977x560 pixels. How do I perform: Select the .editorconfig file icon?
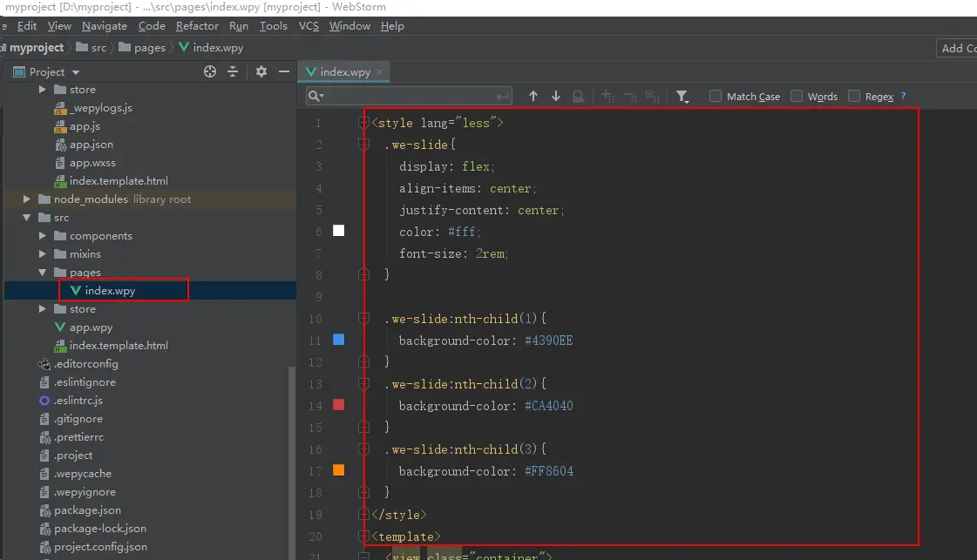(x=44, y=364)
